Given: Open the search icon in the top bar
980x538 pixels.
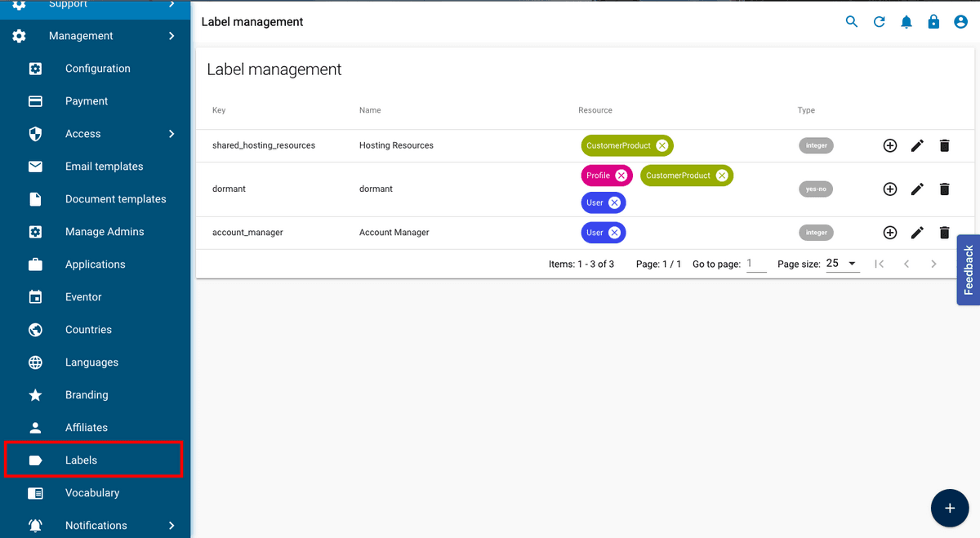Looking at the screenshot, I should [x=852, y=22].
